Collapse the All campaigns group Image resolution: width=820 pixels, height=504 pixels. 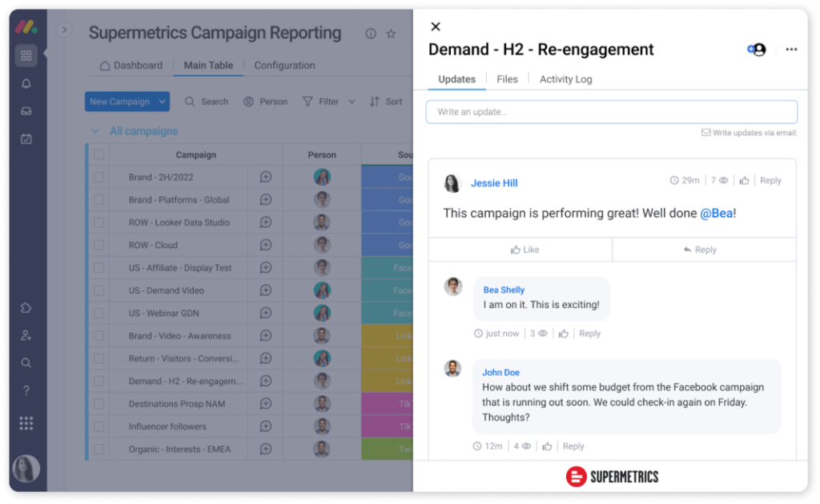pyautogui.click(x=95, y=131)
